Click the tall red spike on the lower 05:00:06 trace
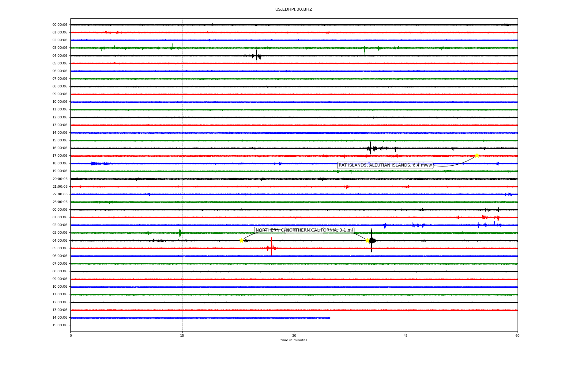 click(x=271, y=247)
